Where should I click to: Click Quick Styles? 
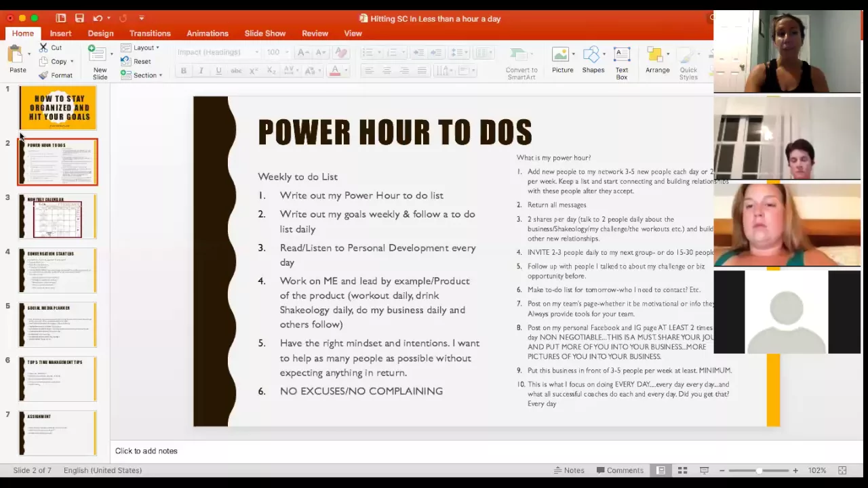click(x=688, y=63)
